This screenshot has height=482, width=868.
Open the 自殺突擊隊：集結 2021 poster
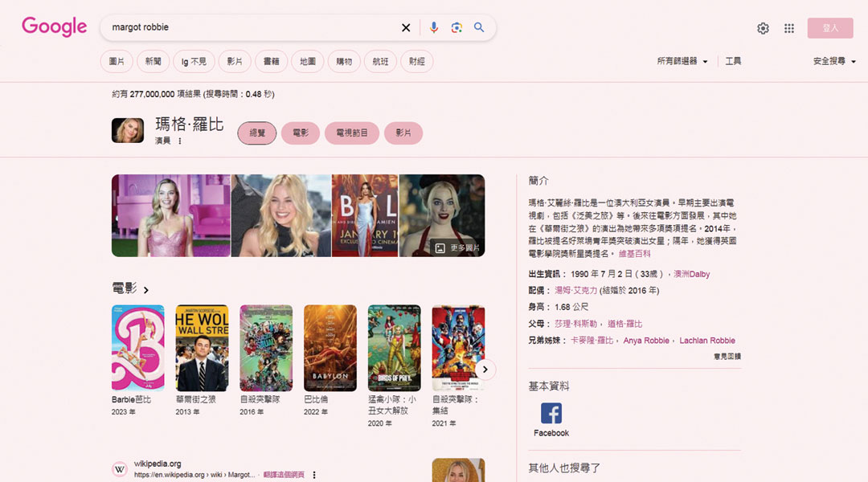[458, 348]
